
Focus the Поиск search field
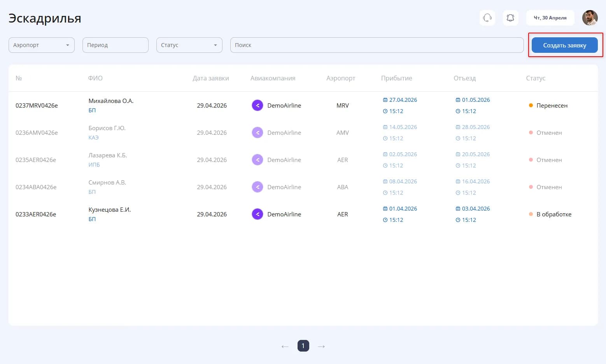(x=377, y=45)
